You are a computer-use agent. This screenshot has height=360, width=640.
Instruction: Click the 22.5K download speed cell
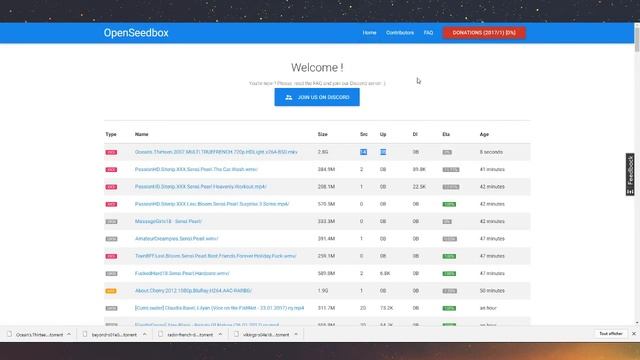point(419,187)
